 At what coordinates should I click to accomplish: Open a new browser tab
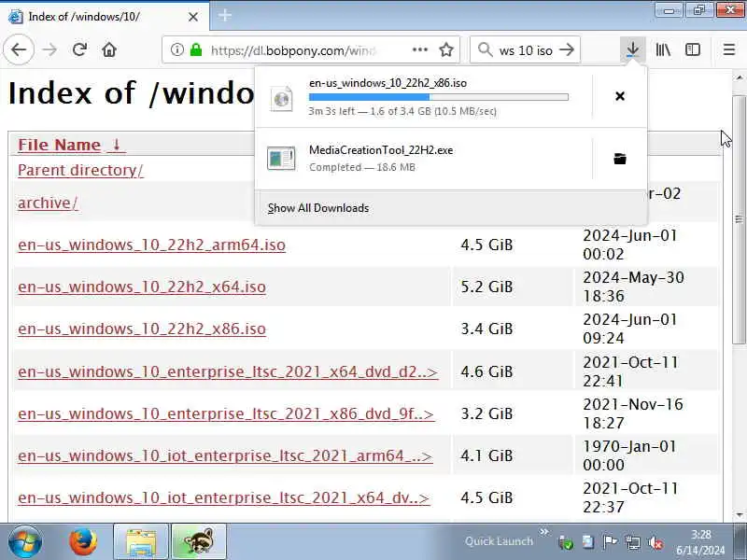[225, 16]
